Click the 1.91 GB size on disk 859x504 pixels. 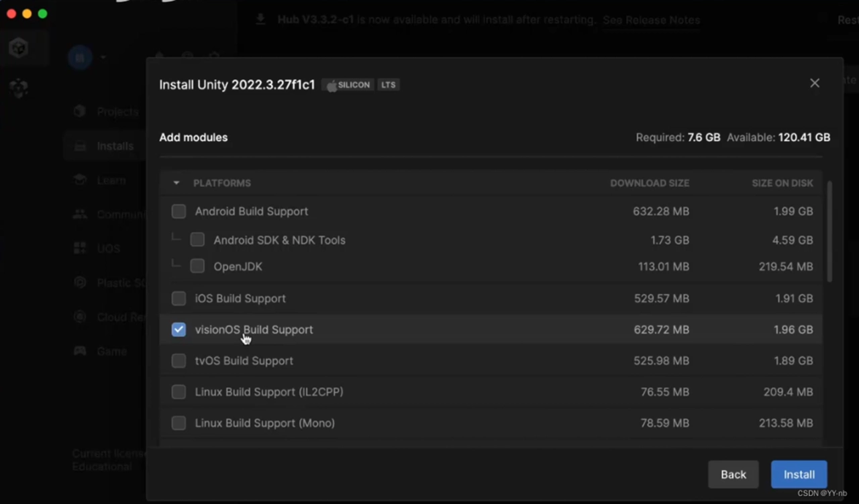793,298
